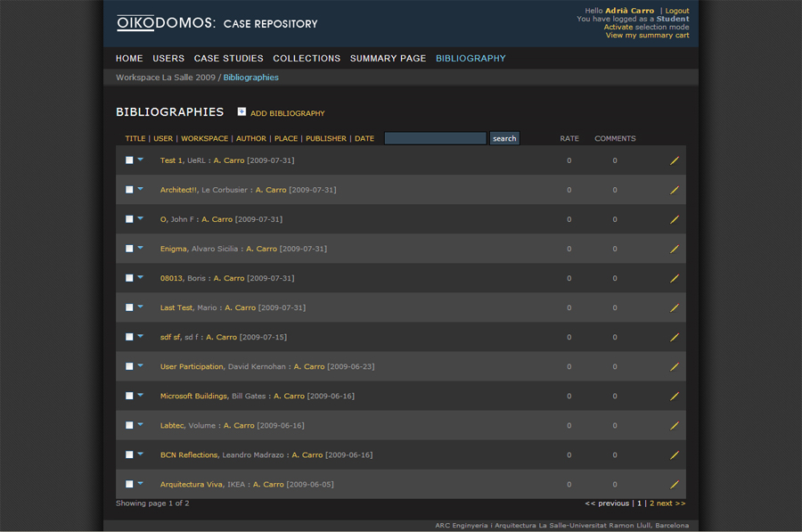
Task: Click the bibliography search text field
Action: (435, 138)
